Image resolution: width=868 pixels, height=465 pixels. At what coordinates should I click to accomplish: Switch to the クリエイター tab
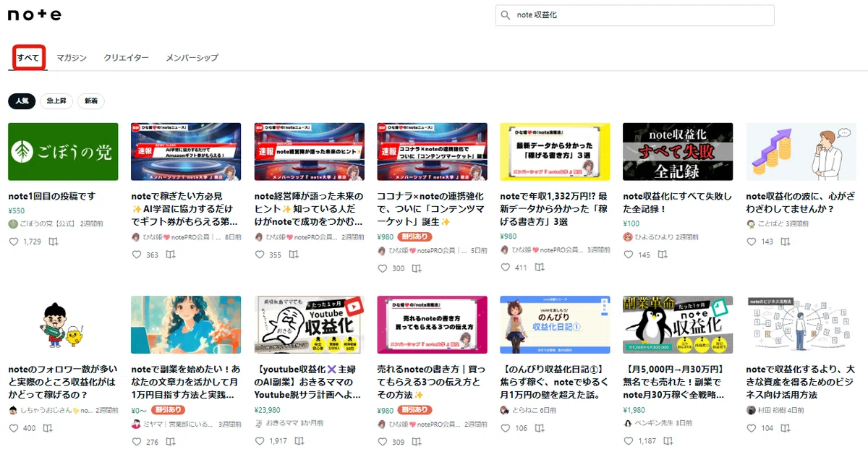pos(126,58)
